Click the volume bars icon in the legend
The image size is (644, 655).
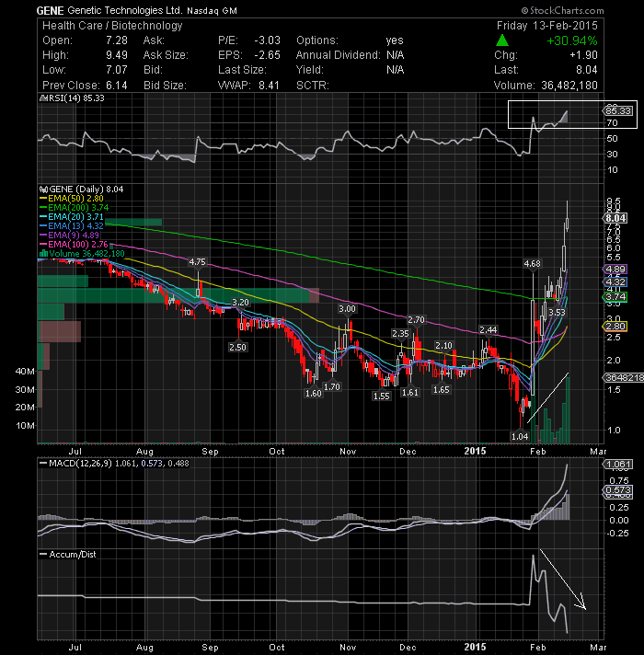coord(43,254)
